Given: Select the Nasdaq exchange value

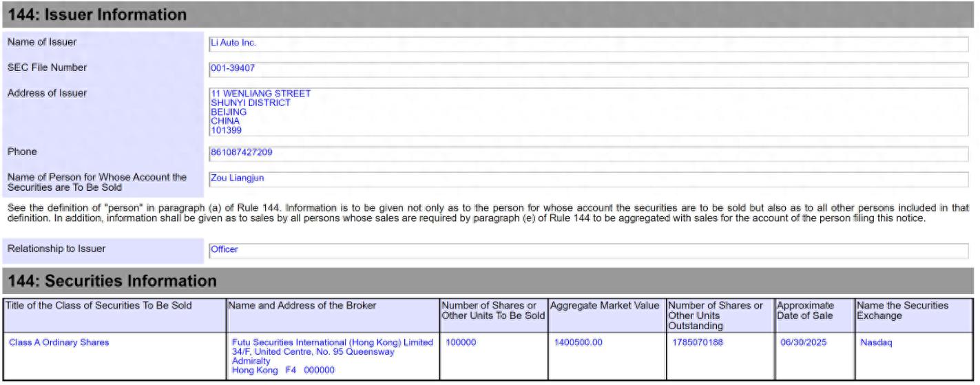Looking at the screenshot, I should click(876, 342).
